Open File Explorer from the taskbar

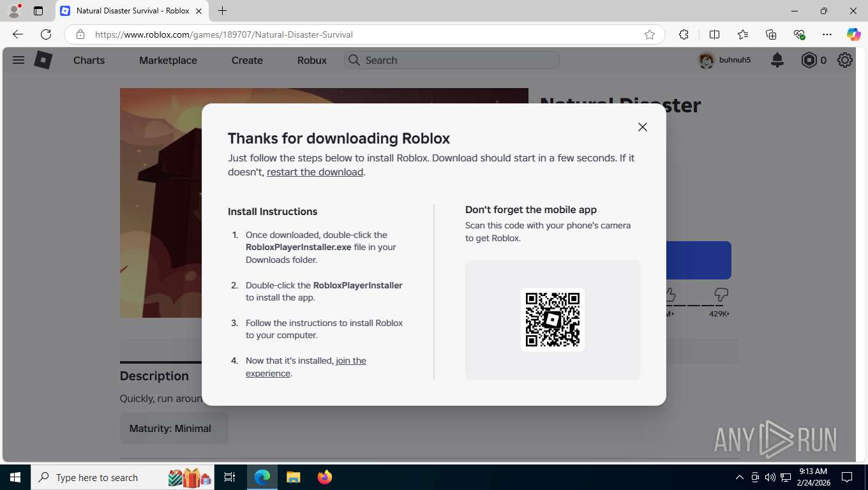point(293,477)
